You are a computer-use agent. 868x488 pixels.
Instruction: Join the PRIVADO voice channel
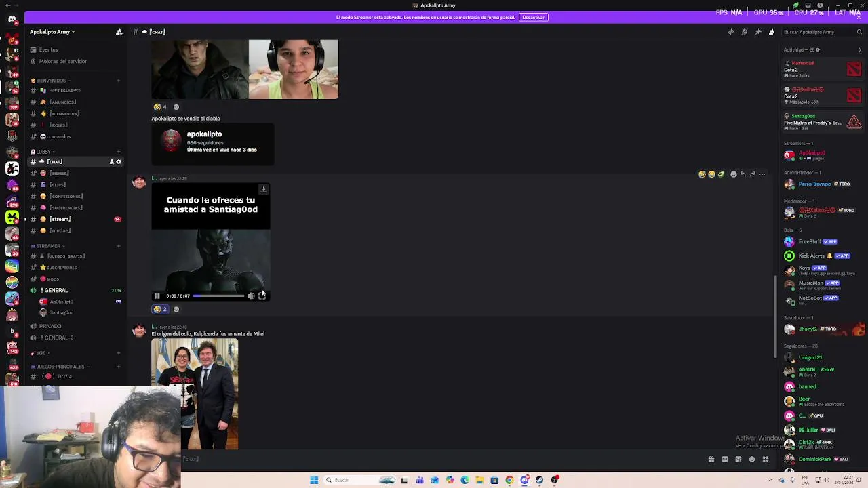click(50, 326)
